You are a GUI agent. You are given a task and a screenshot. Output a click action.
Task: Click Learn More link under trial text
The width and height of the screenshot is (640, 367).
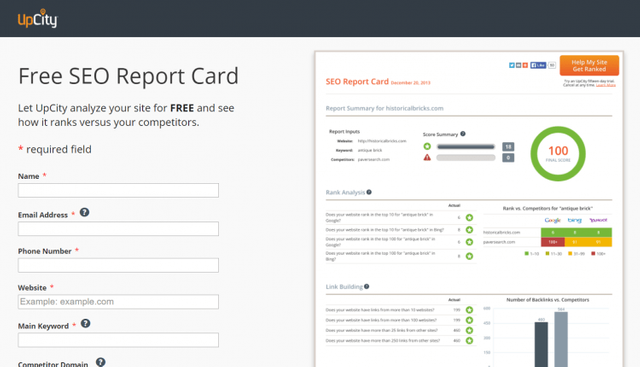pos(606,85)
